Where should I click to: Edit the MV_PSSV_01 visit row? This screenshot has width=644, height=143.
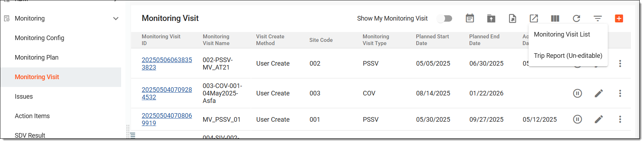click(599, 119)
